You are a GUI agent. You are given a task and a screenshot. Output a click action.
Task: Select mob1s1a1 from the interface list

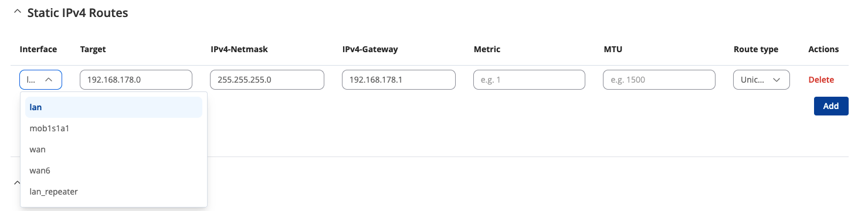click(x=114, y=128)
